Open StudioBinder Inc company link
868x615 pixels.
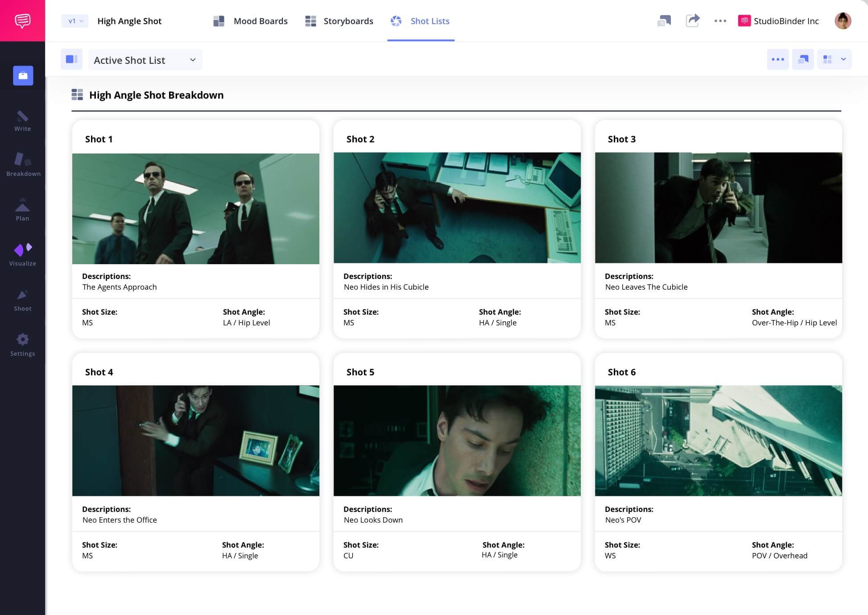(778, 21)
